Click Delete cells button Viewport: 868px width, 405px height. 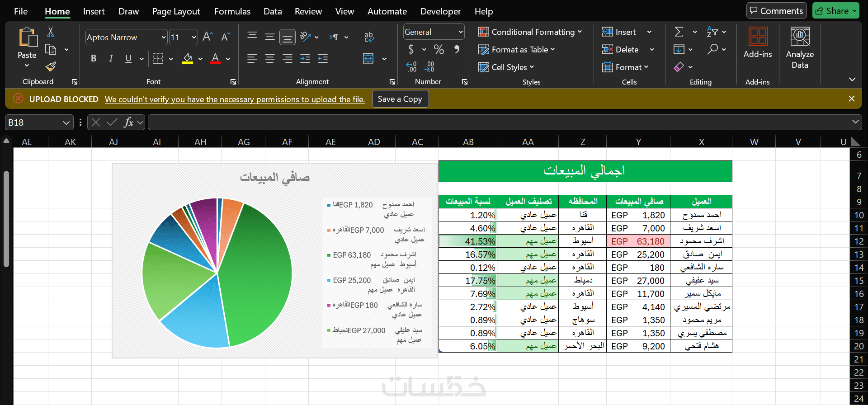[620, 49]
